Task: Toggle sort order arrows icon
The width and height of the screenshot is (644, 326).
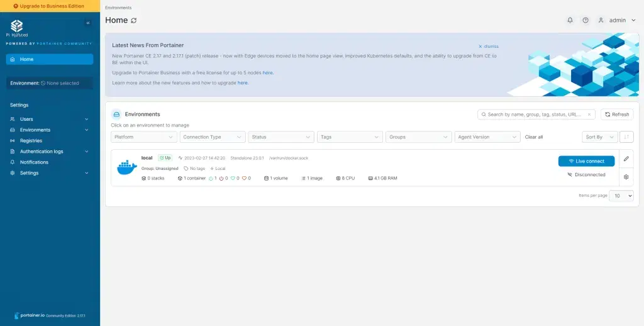Action: point(627,137)
